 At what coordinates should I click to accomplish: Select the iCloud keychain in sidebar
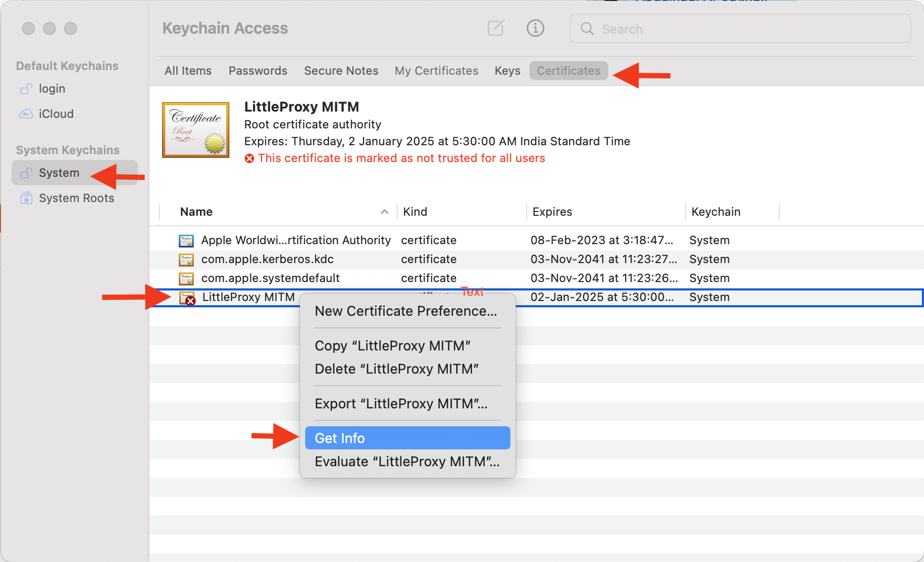56,114
